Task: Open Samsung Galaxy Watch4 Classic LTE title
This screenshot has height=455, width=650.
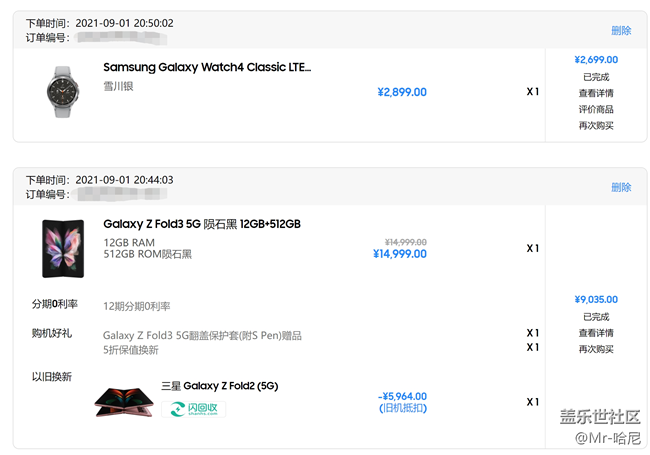Action: [207, 67]
